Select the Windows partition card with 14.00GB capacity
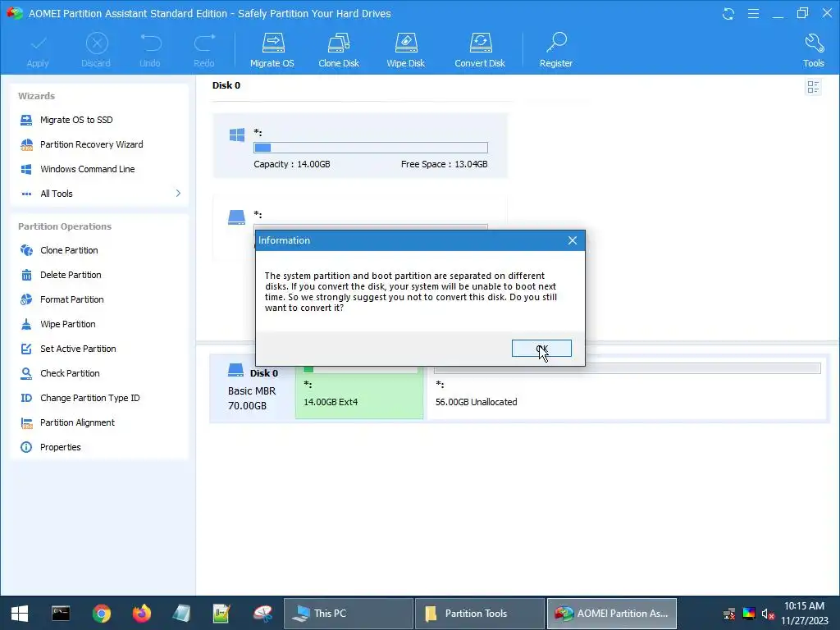Screen dimensions: 840x630 coord(360,146)
